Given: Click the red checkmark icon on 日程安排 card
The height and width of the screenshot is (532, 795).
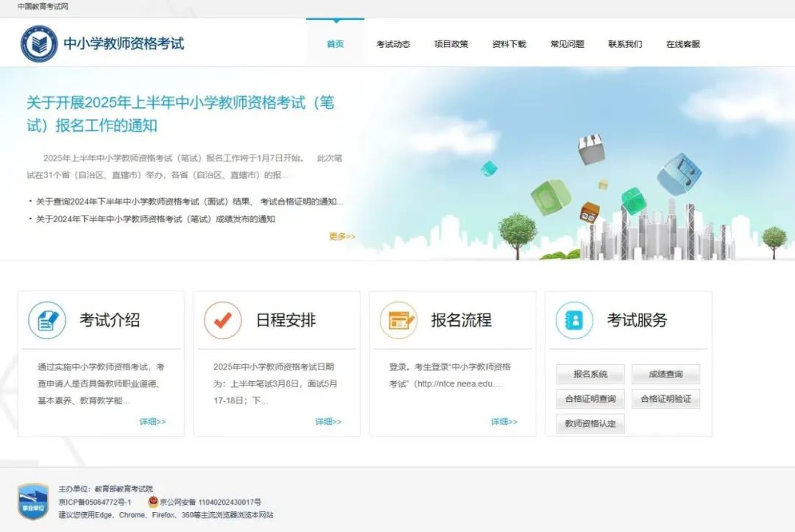Looking at the screenshot, I should click(223, 319).
